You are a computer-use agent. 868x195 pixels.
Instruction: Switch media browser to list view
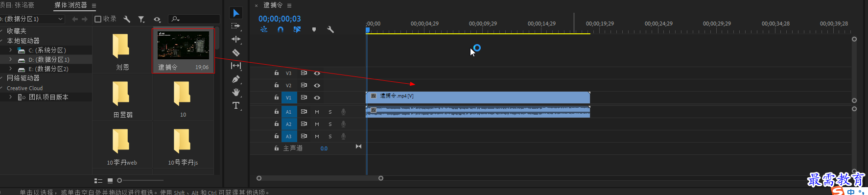pyautogui.click(x=98, y=181)
